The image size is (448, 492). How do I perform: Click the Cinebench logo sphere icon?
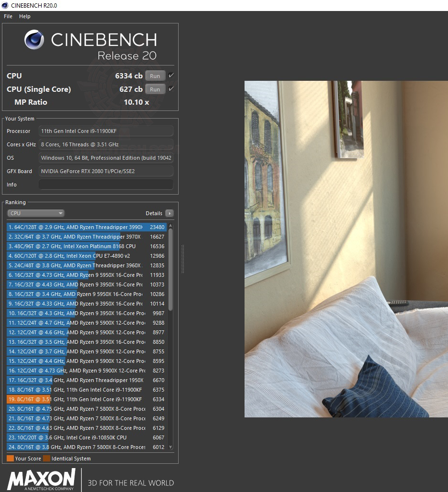[x=34, y=40]
